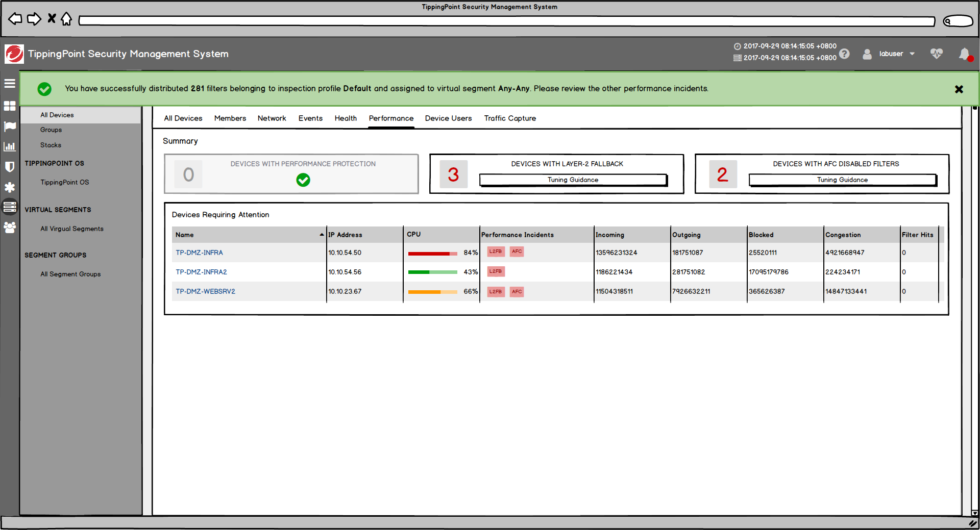Select All Virgual Segments sidebar item

(x=72, y=229)
